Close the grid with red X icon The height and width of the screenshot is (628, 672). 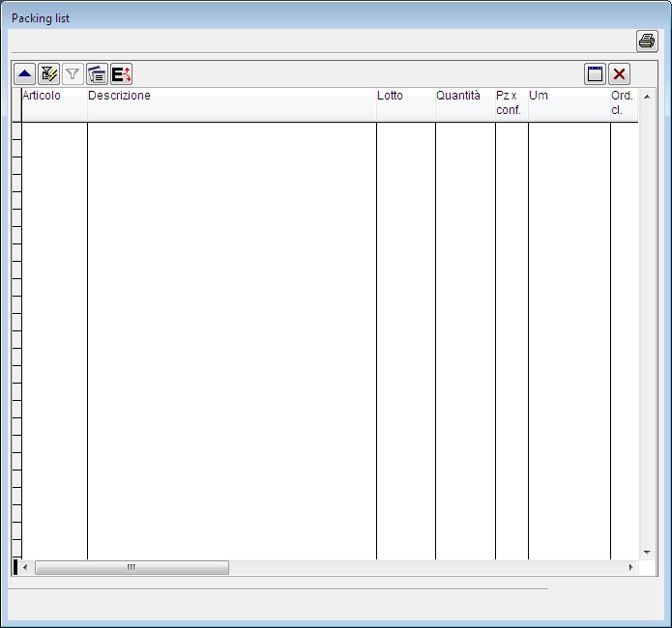[x=619, y=74]
